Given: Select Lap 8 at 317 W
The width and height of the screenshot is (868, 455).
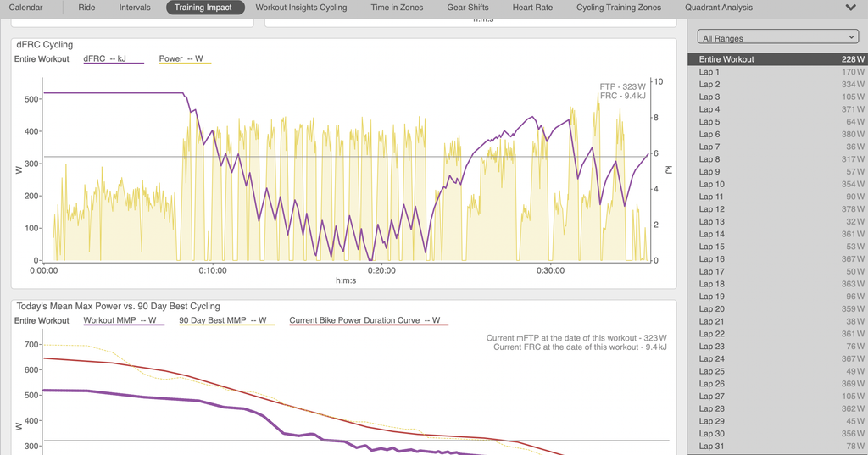Looking at the screenshot, I should tap(778, 158).
